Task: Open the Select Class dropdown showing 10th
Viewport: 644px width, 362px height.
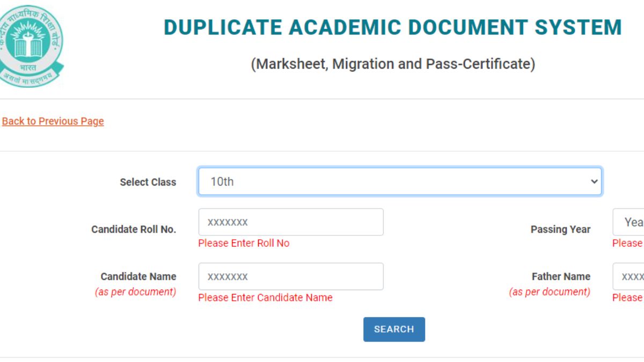Action: tap(399, 182)
